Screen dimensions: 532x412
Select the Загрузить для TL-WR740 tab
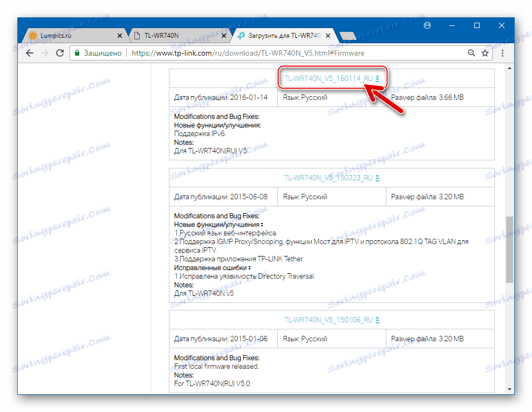[x=284, y=35]
